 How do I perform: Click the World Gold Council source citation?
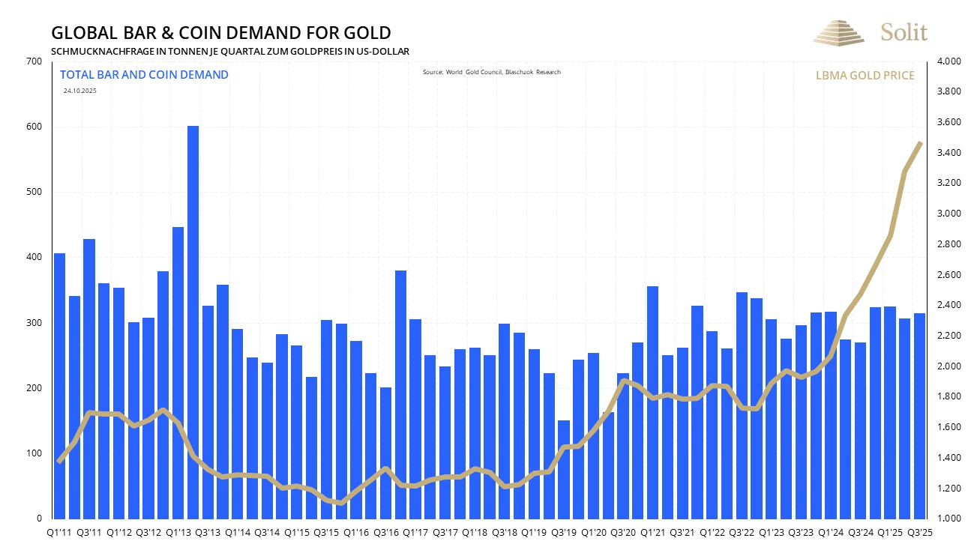click(492, 72)
